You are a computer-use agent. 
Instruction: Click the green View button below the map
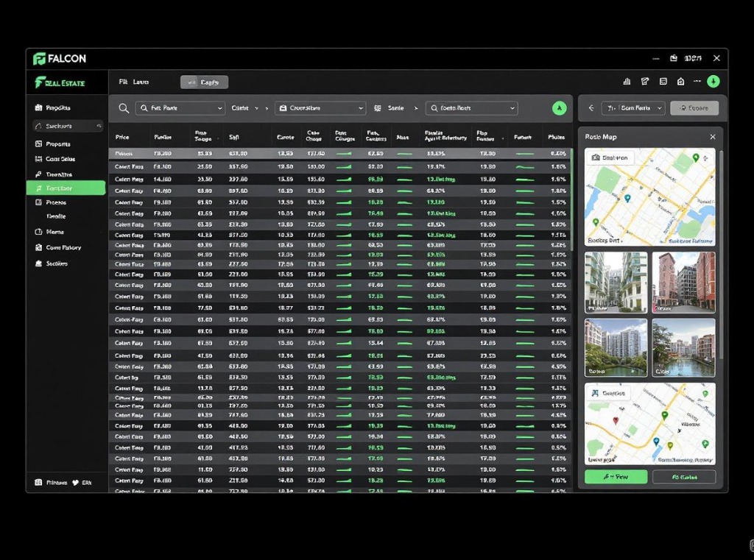point(616,476)
